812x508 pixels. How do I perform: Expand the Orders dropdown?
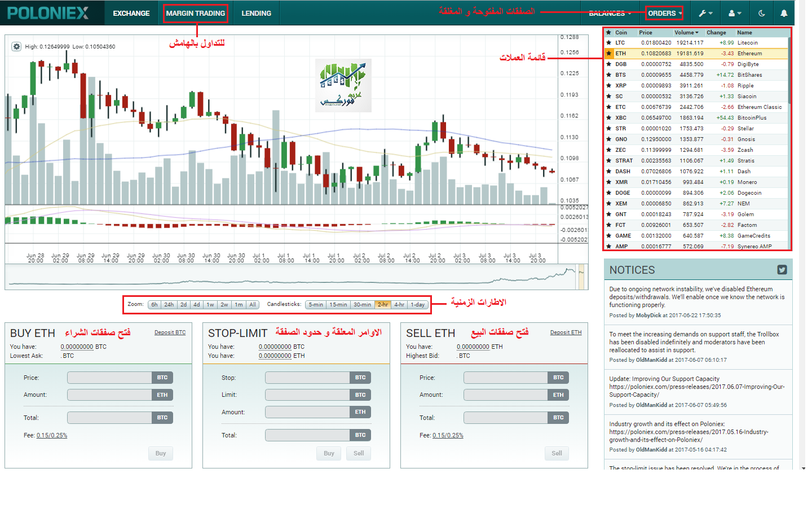tap(665, 13)
